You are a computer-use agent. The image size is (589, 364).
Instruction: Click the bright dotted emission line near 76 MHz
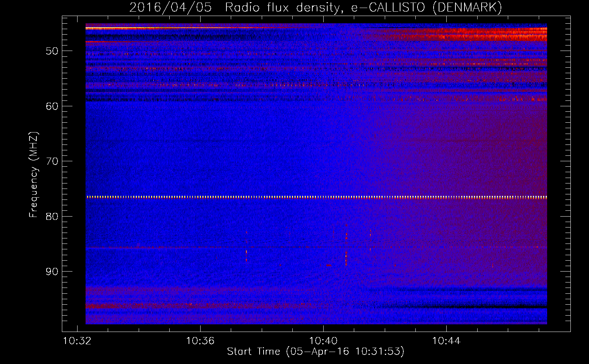(316, 197)
